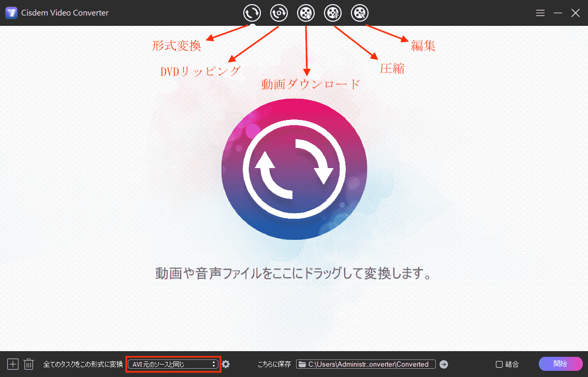
Task: Click the 開始 start button
Action: (560, 364)
